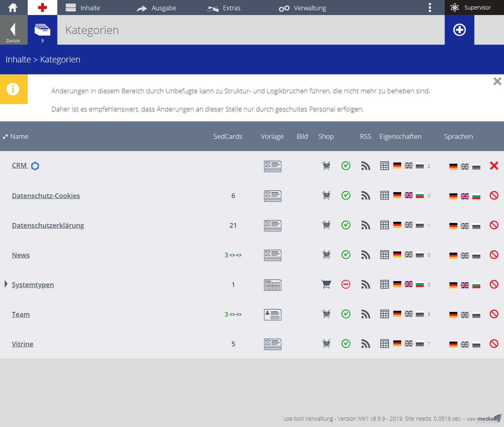The height and width of the screenshot is (427, 504).
Task: Open the Systemtypen category
Action: click(x=33, y=285)
